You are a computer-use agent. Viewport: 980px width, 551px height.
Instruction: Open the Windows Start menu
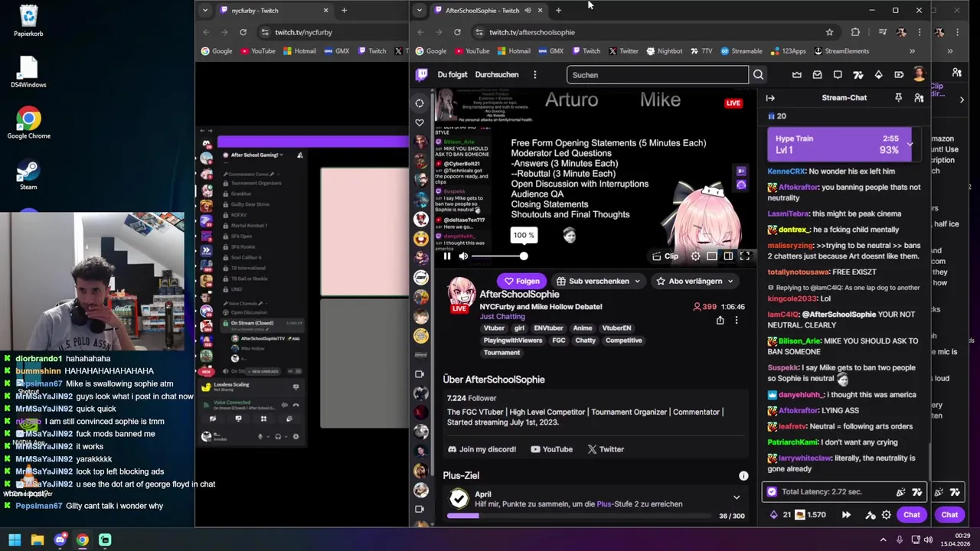click(x=15, y=540)
